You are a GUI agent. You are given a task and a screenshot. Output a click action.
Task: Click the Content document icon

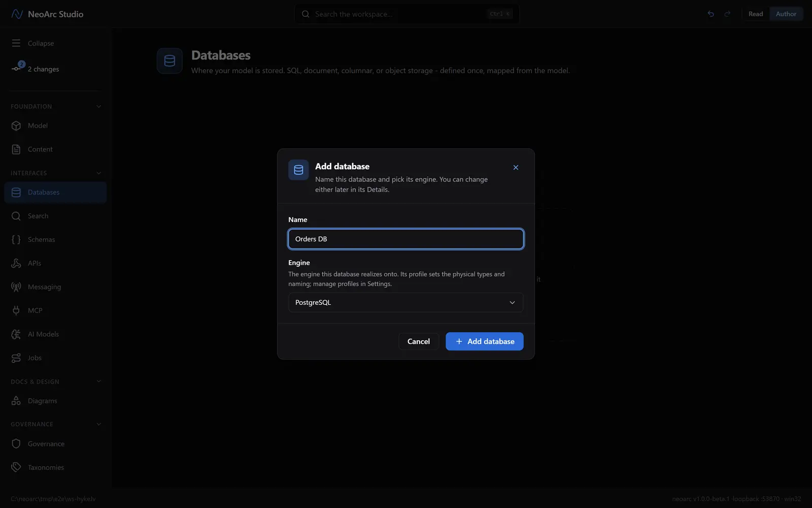click(16, 149)
